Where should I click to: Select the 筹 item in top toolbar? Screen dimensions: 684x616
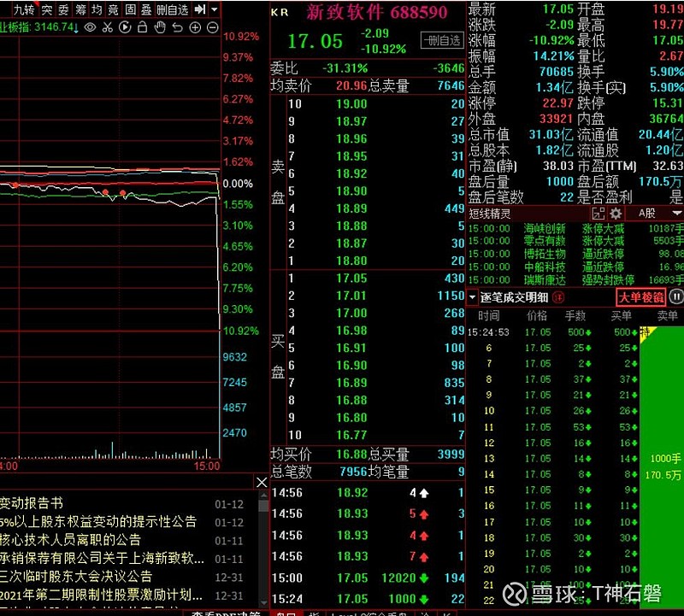[x=81, y=10]
